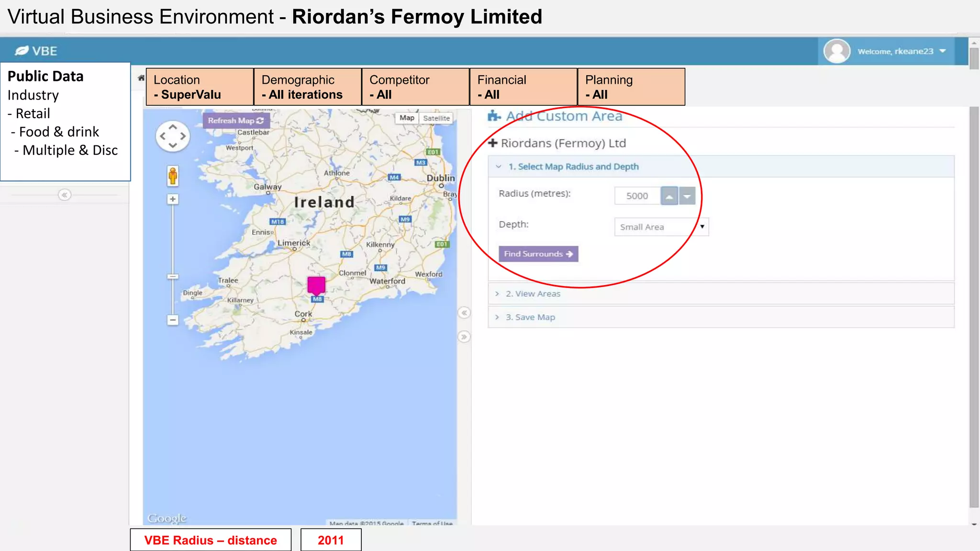Image resolution: width=980 pixels, height=551 pixels.
Task: Expand the 2. View Areas section
Action: [x=722, y=294]
